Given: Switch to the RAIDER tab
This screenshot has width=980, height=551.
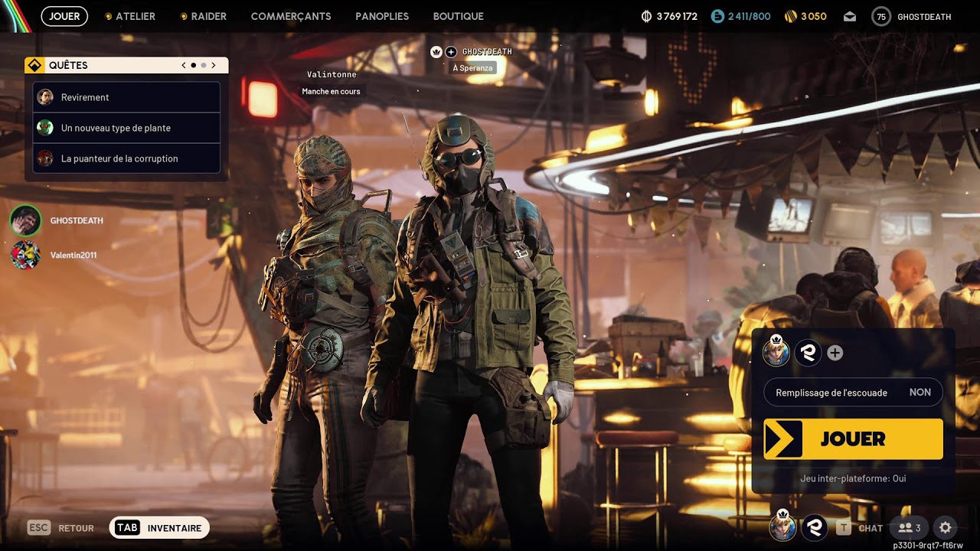Looking at the screenshot, I should click(203, 16).
